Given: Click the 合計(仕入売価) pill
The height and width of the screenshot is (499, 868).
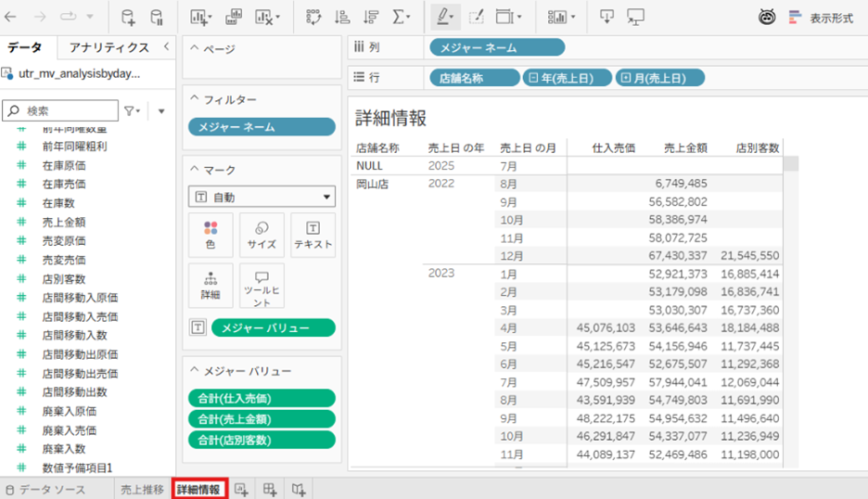Looking at the screenshot, I should tap(262, 398).
